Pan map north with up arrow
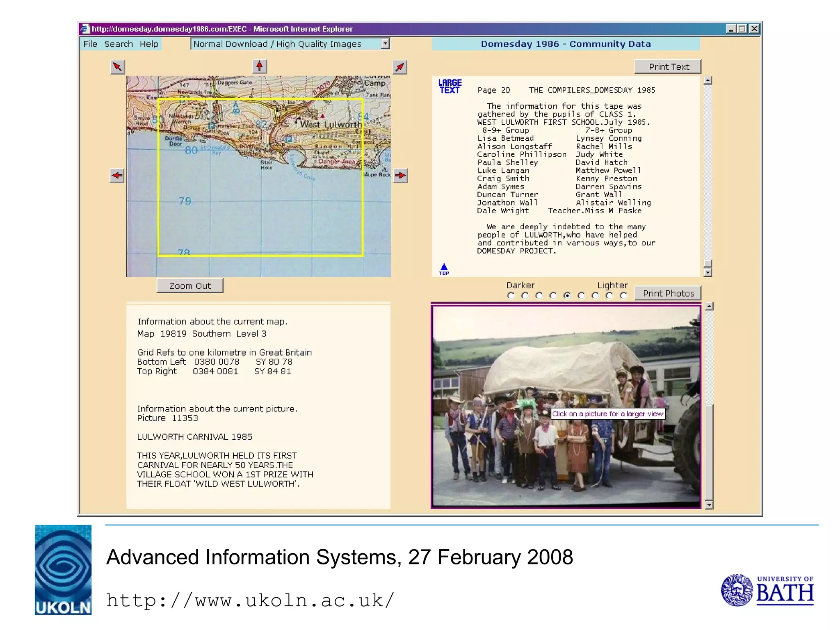Image resolution: width=840 pixels, height=630 pixels. click(x=260, y=66)
